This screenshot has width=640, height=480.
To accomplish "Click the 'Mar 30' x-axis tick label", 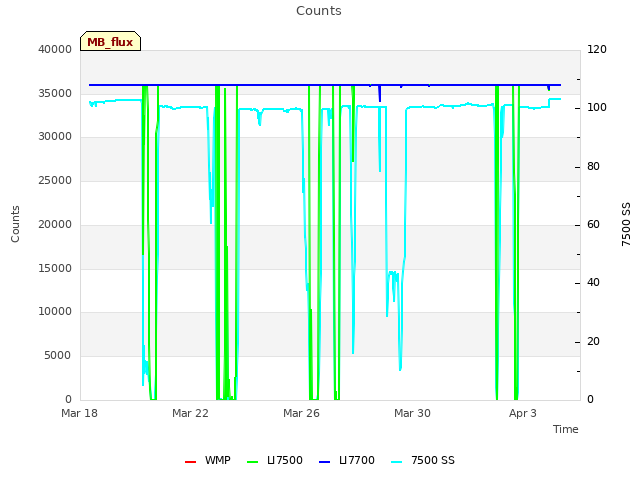I will point(412,413).
